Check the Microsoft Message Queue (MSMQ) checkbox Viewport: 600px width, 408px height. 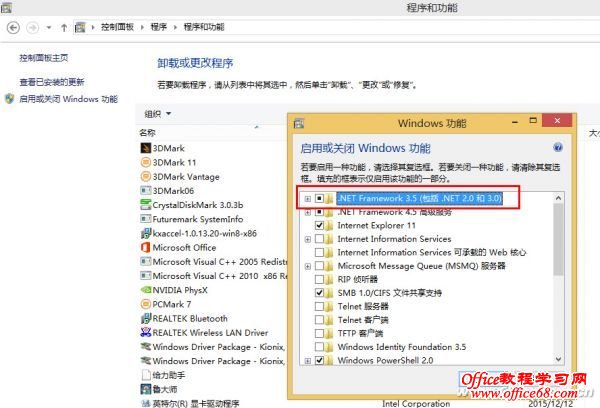[319, 266]
